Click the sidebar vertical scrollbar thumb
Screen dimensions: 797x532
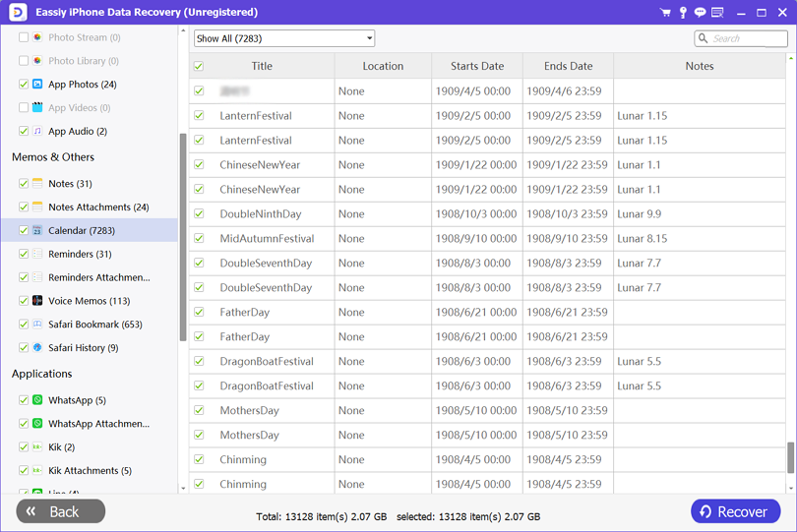coord(183,237)
